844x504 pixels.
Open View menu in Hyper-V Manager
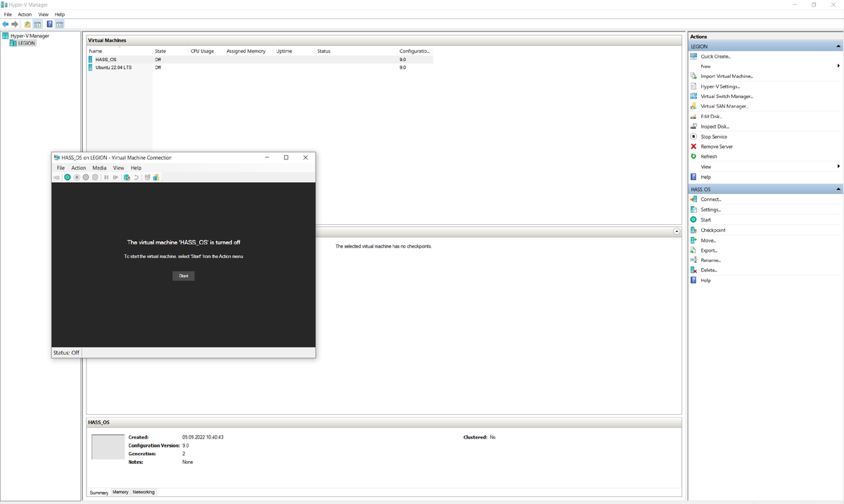pyautogui.click(x=44, y=14)
